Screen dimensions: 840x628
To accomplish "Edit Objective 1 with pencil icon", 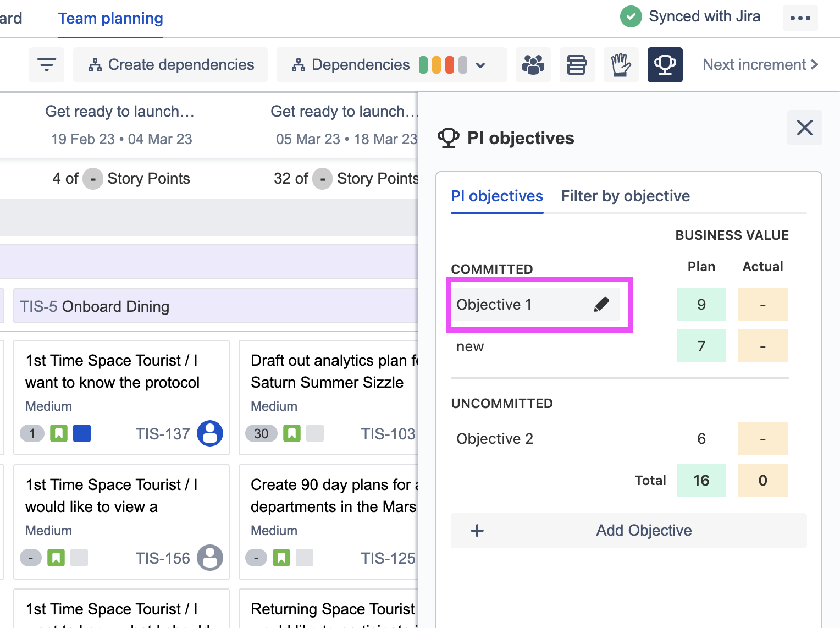I will (x=601, y=305).
